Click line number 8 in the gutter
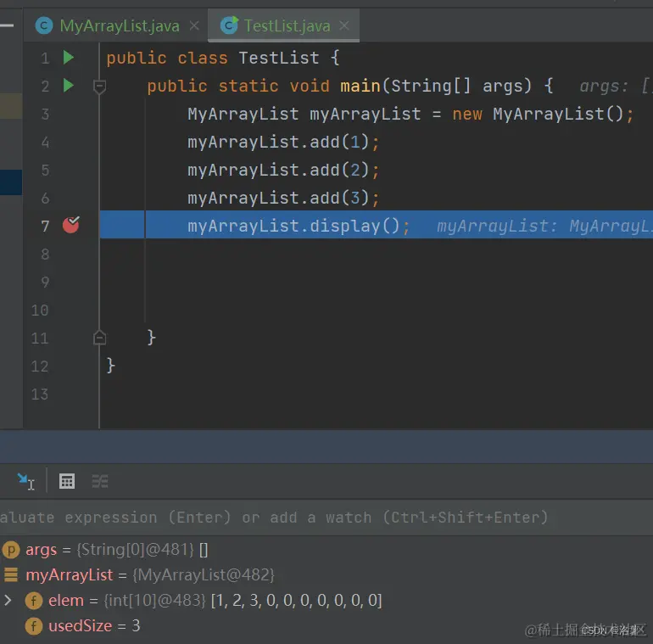The width and height of the screenshot is (653, 644). [x=45, y=254]
